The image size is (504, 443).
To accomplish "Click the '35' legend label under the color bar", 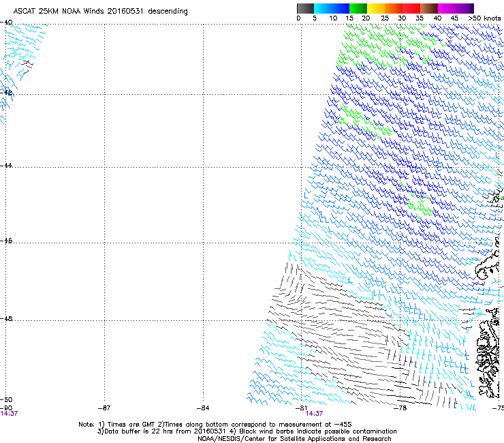I will tap(420, 18).
